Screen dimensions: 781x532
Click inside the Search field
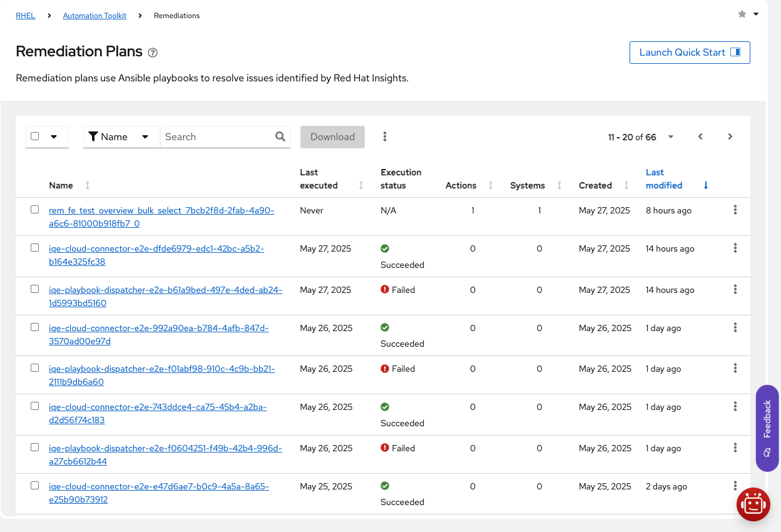click(x=213, y=136)
